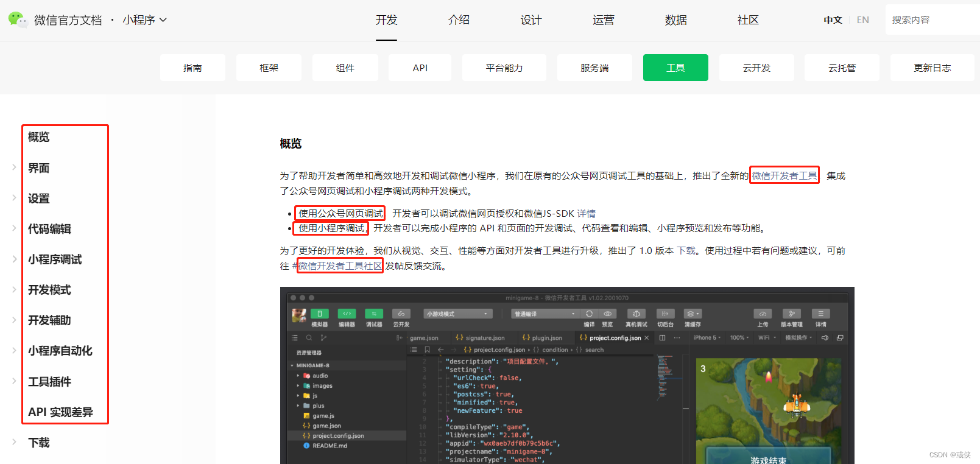Open 小程序调试 in the sidebar
This screenshot has width=980, height=464.
[x=55, y=259]
